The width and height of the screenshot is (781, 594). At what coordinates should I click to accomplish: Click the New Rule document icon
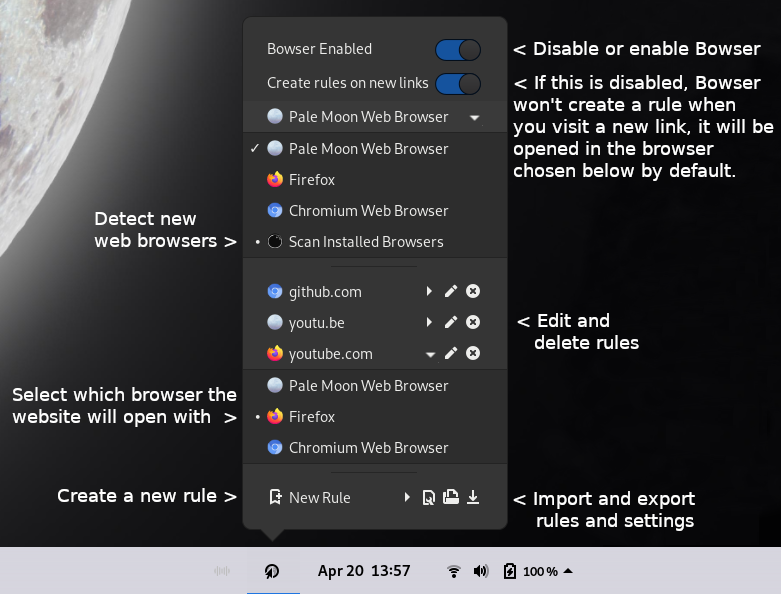(275, 497)
